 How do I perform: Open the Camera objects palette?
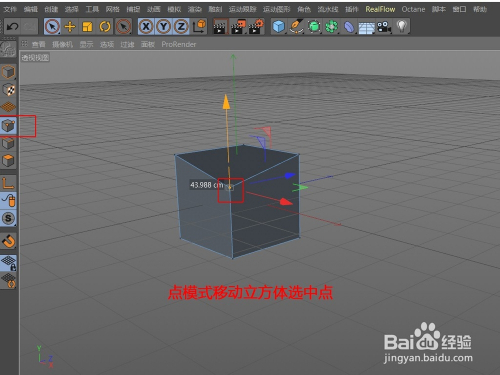tap(384, 26)
